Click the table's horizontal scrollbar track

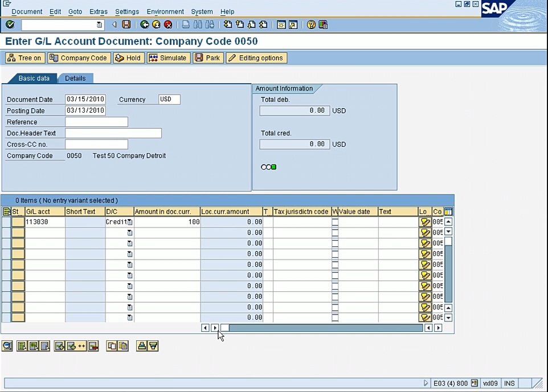click(326, 328)
